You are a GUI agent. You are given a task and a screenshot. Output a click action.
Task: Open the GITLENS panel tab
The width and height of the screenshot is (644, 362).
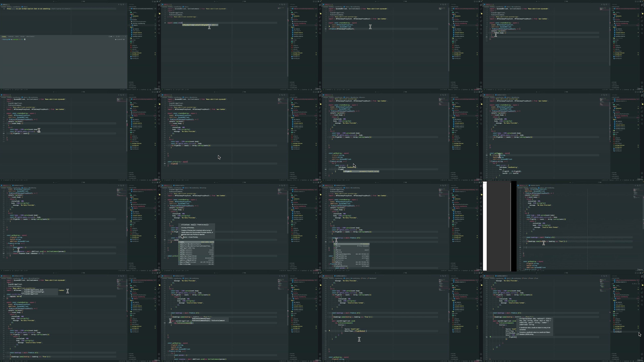pyautogui.click(x=23, y=37)
